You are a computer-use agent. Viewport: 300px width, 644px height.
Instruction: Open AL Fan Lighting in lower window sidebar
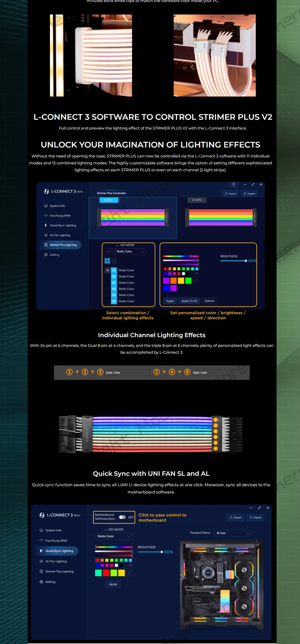pyautogui.click(x=53, y=561)
